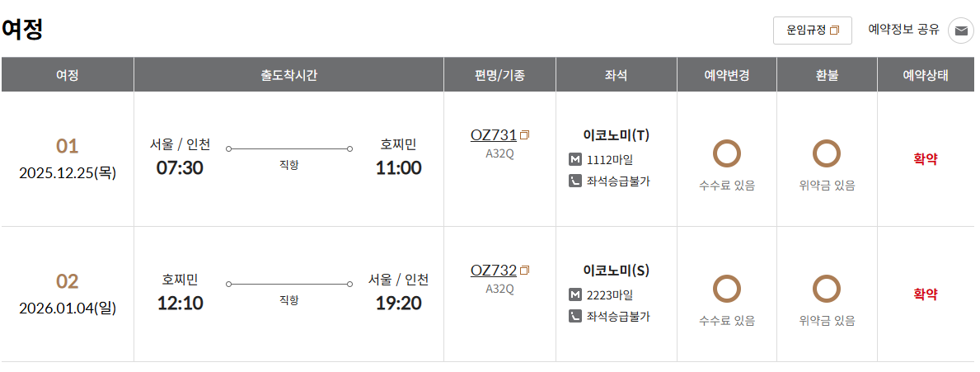The width and height of the screenshot is (980, 372).
Task: Click the 확약 status in first row
Action: (926, 159)
